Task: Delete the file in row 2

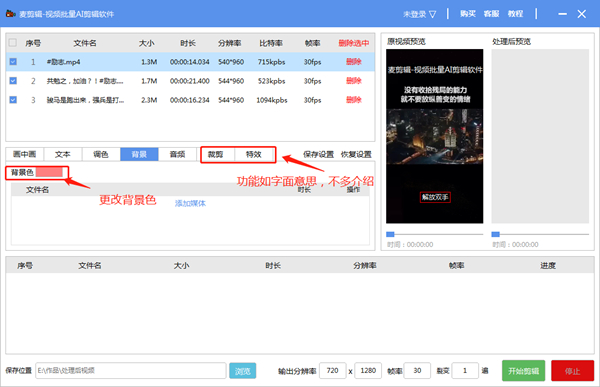Action: (x=354, y=81)
